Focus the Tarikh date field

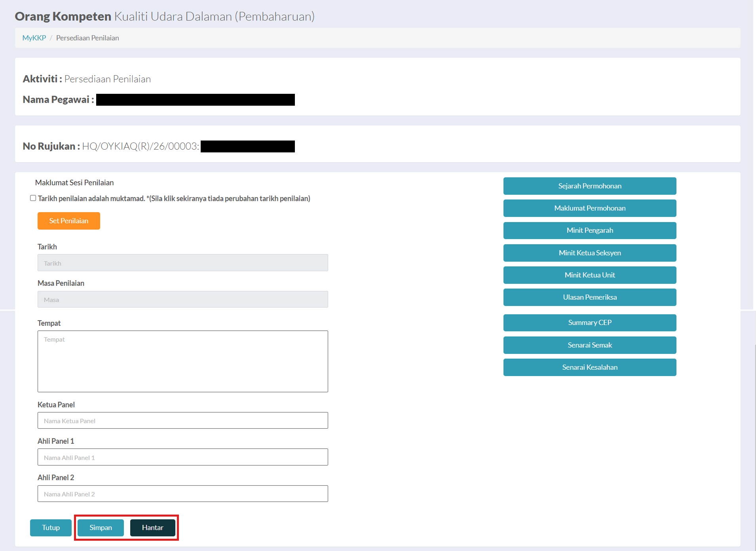point(183,263)
